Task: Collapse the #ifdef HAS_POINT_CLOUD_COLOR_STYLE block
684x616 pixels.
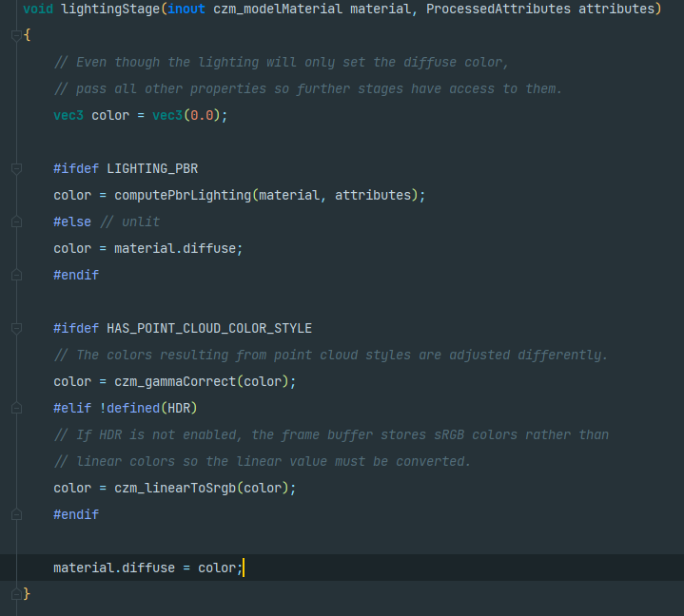Action: coord(16,328)
